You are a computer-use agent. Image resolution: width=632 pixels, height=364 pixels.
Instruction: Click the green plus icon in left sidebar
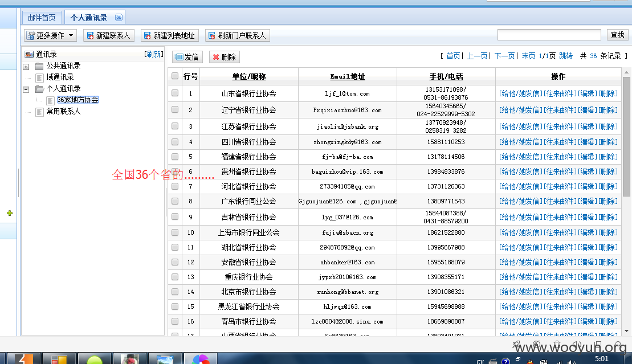pos(10,213)
